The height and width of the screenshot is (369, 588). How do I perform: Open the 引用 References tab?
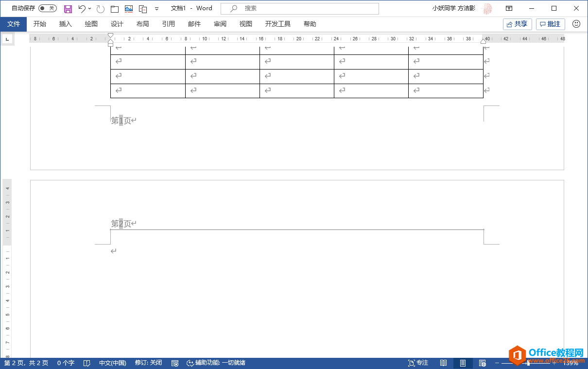coord(169,24)
